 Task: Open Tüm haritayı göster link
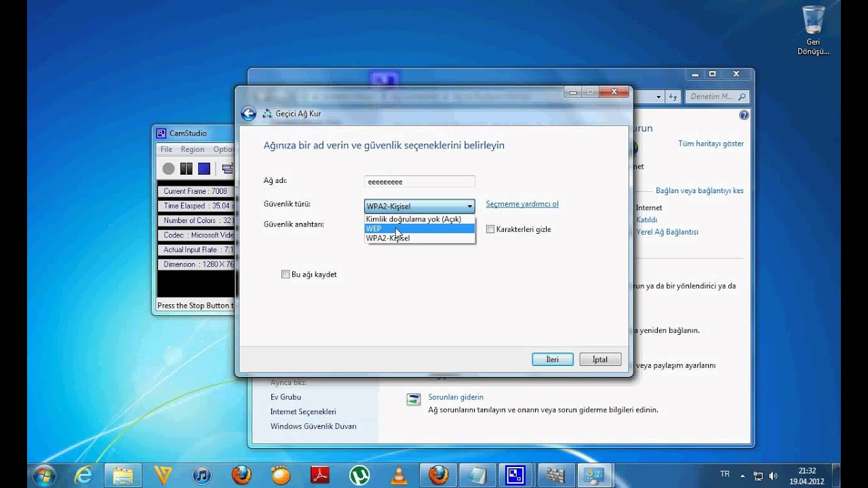point(711,144)
